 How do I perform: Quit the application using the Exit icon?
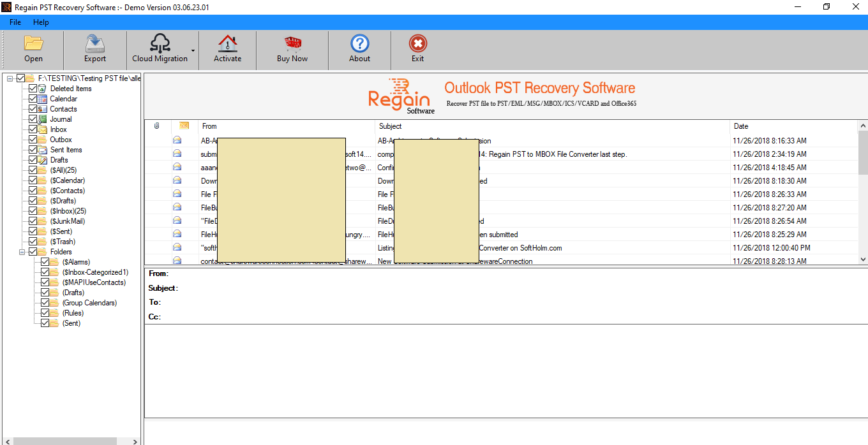417,49
